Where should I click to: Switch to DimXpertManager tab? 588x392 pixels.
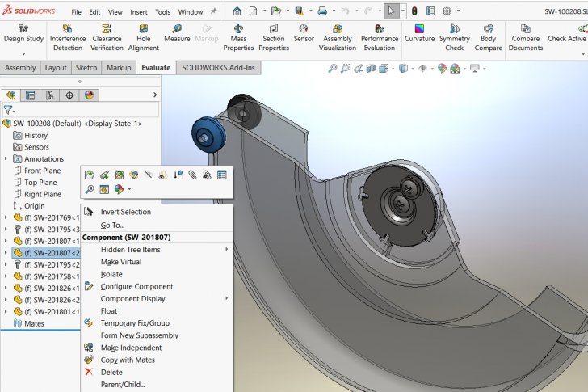coord(69,95)
